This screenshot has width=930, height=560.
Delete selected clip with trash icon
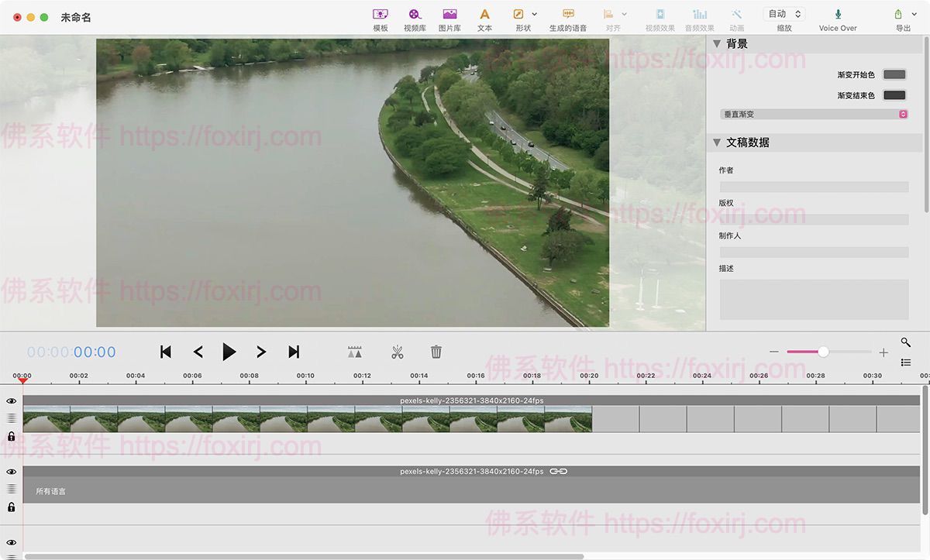pyautogui.click(x=436, y=352)
